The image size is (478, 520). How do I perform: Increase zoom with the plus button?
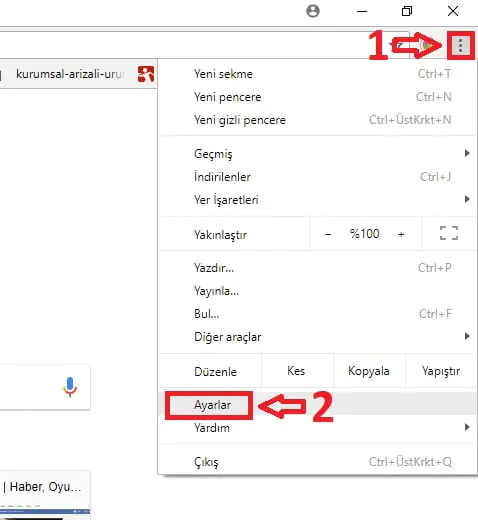click(x=401, y=234)
